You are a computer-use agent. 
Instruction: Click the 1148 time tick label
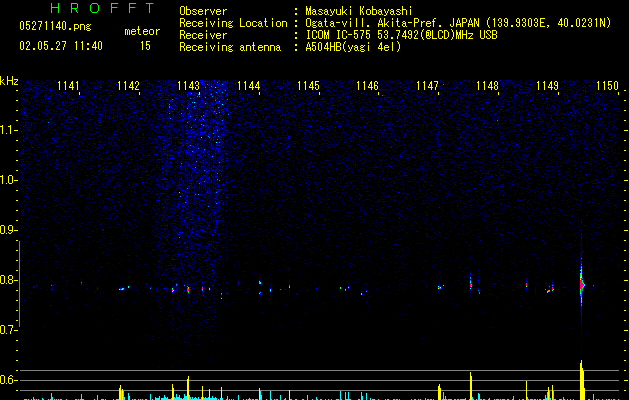(487, 86)
